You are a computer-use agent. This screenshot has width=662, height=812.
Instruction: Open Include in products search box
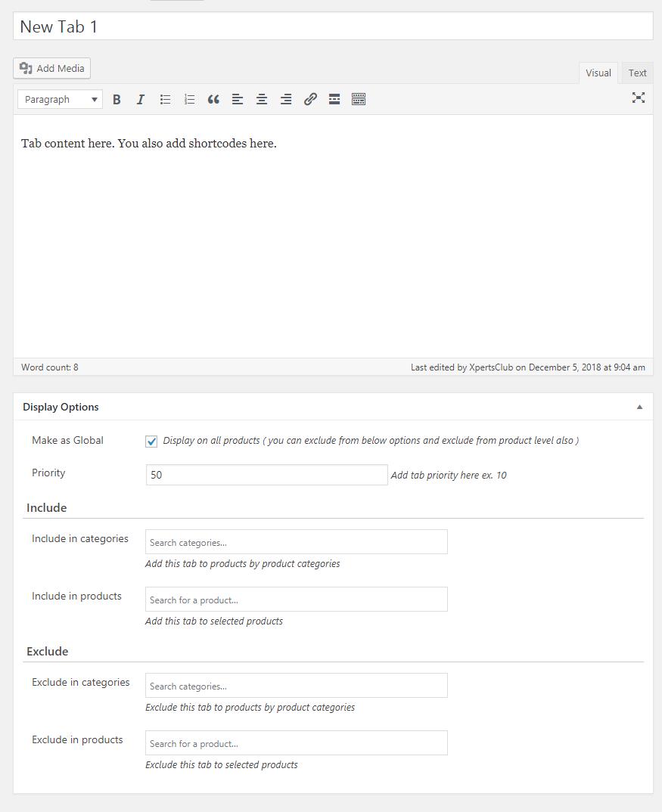pyautogui.click(x=297, y=600)
